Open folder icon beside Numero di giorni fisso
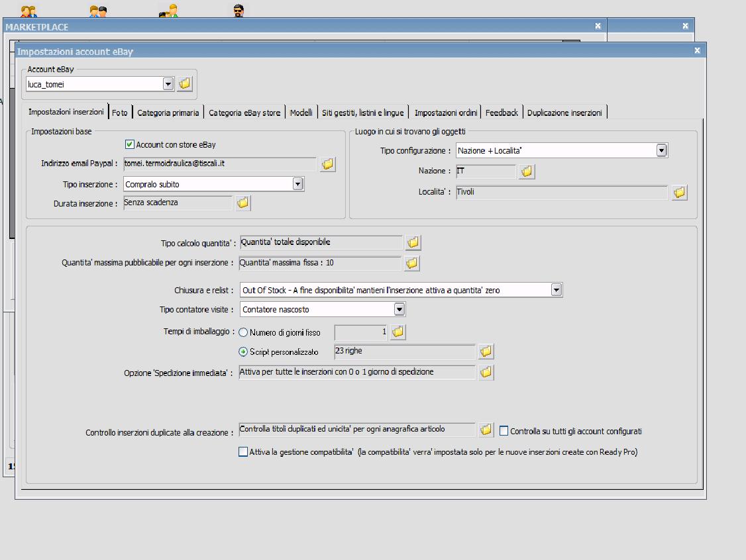The image size is (746, 560). point(398,332)
